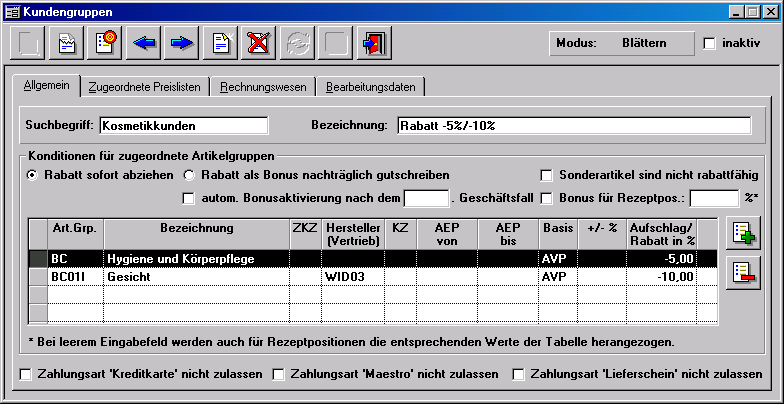Open the Zugeordnete Preislisten tab

coord(144,86)
